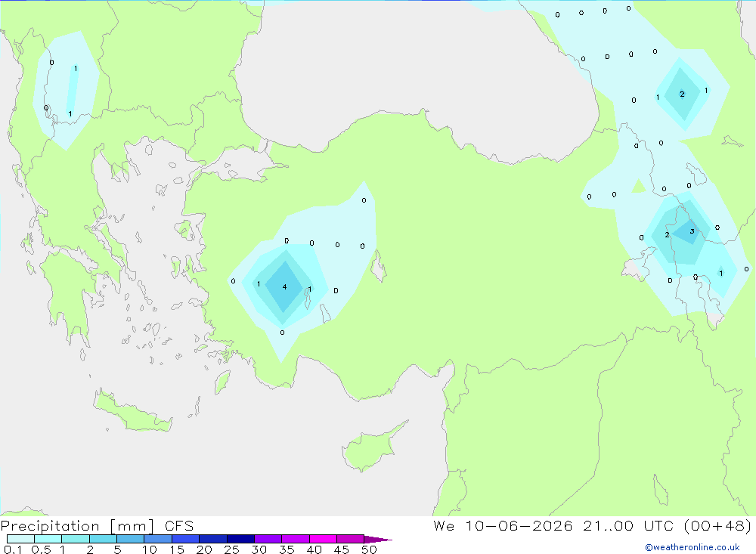Select the 5–10 mm legend color swatch

(x=131, y=539)
